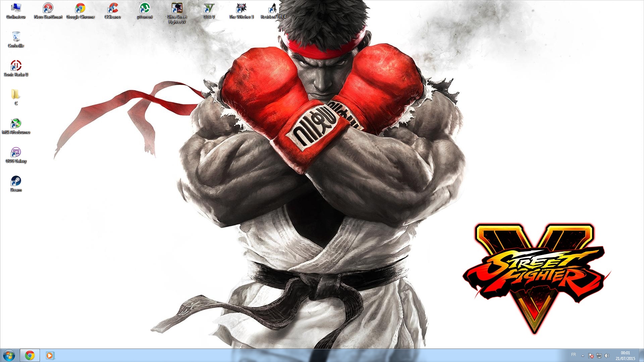
Task: Open Action Center flag notification icon
Action: click(x=591, y=356)
